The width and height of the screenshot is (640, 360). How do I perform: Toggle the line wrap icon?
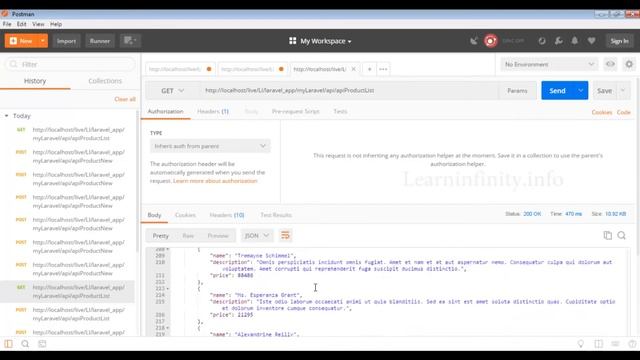point(285,236)
